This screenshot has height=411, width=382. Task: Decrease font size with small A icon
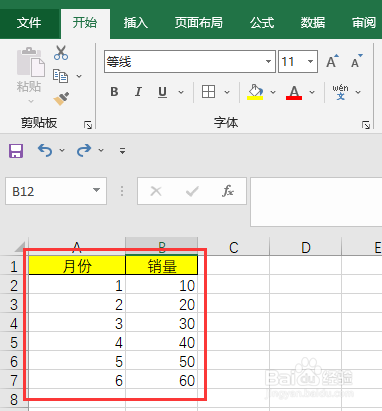point(357,61)
